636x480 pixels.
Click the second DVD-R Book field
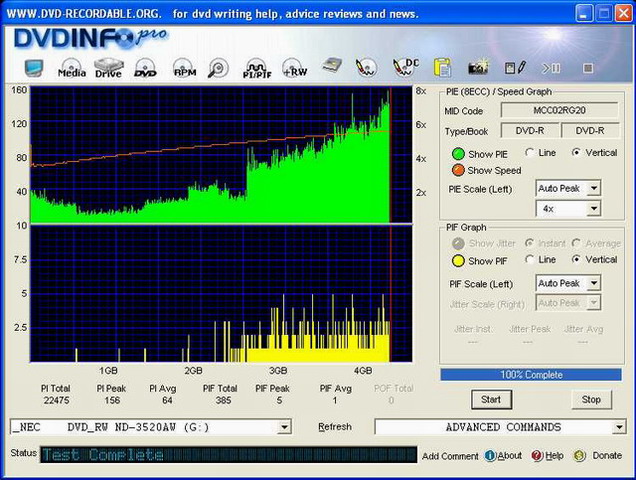click(x=590, y=131)
